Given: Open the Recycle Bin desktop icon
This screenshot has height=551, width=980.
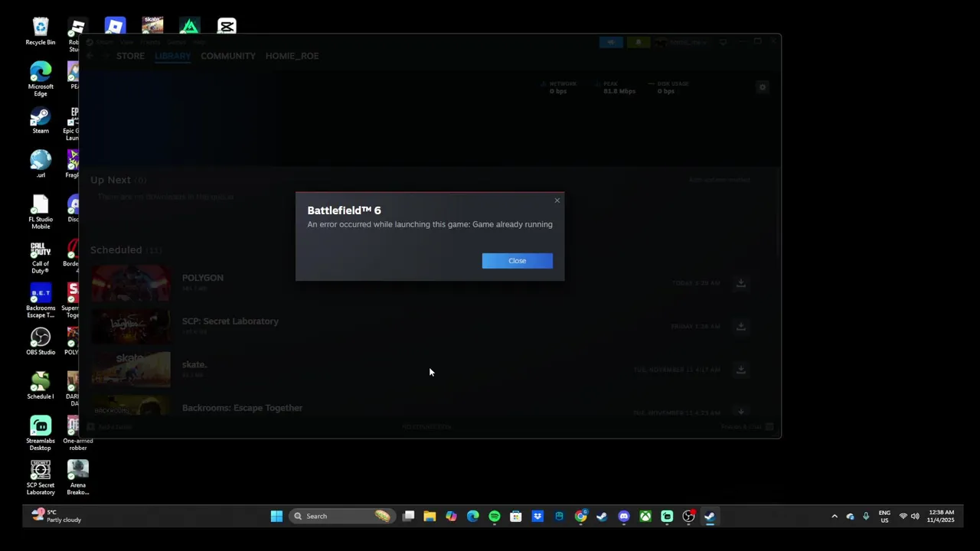Looking at the screenshot, I should [41, 31].
